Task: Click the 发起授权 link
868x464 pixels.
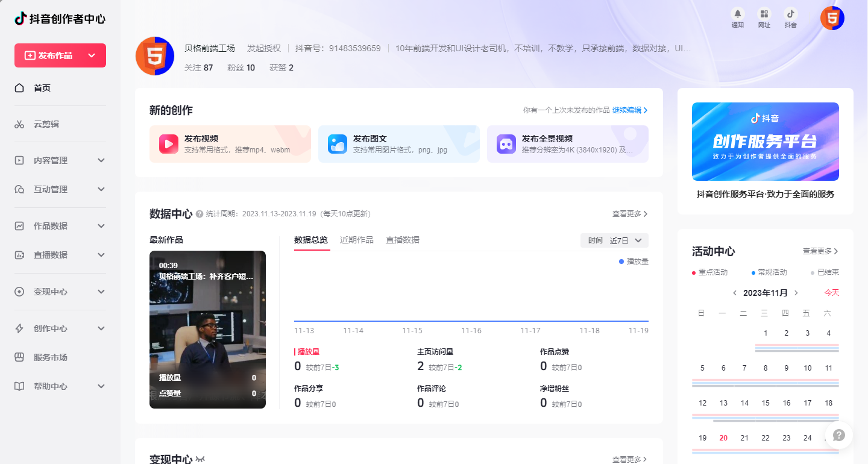Action: 264,48
